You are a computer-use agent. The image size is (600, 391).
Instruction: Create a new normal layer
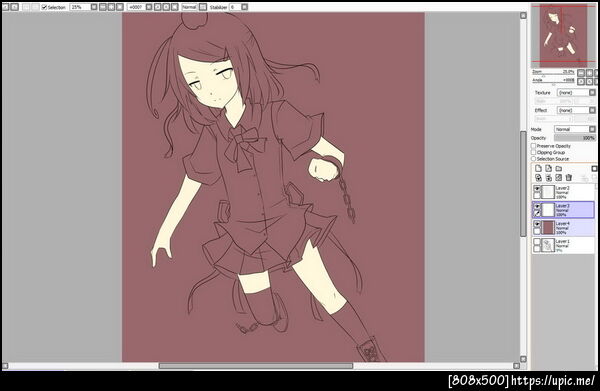pyautogui.click(x=538, y=168)
